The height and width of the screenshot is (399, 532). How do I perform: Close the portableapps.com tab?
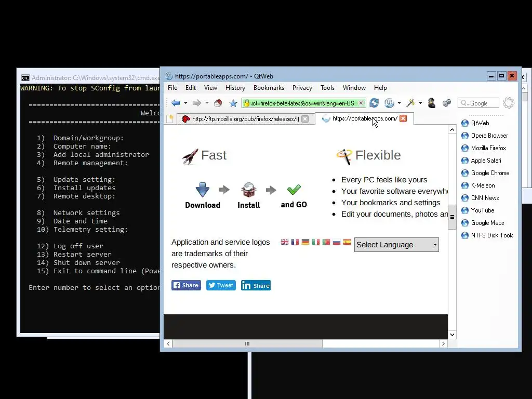(x=403, y=118)
